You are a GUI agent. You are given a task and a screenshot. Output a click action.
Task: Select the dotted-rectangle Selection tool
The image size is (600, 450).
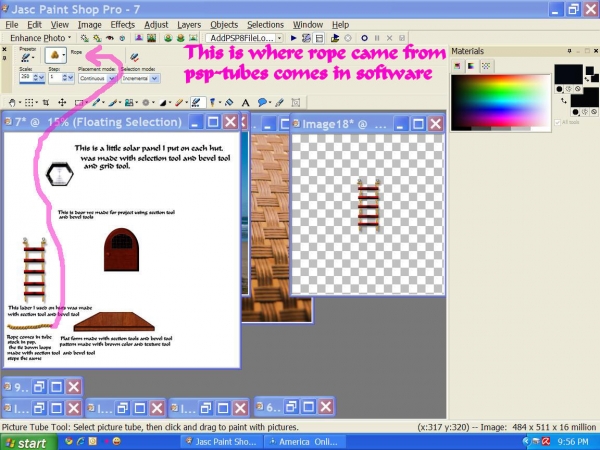click(x=29, y=103)
